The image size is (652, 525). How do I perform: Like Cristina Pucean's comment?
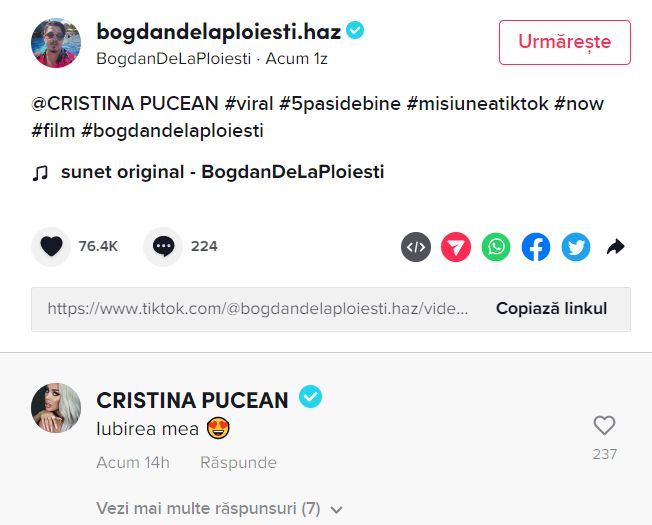(604, 426)
